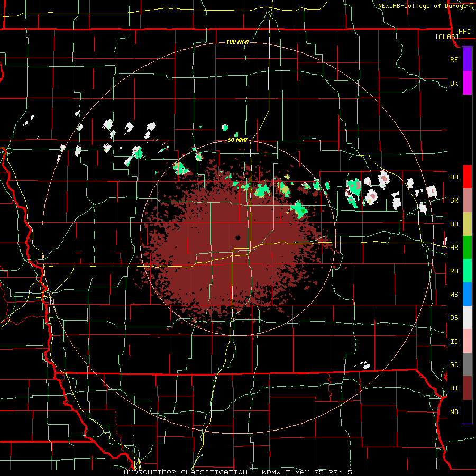Click the NEXLAB-College of DuPage text
Screen dimensions: 476x476
pos(423,6)
